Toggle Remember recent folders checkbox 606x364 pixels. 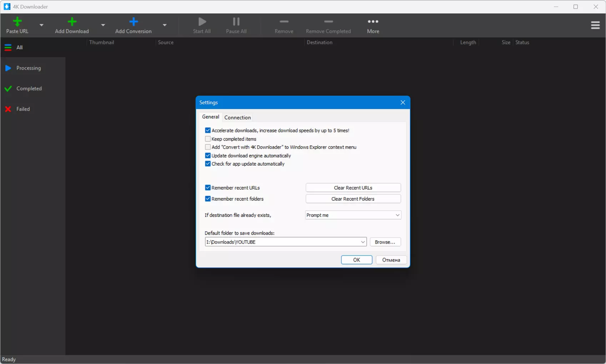tap(208, 199)
